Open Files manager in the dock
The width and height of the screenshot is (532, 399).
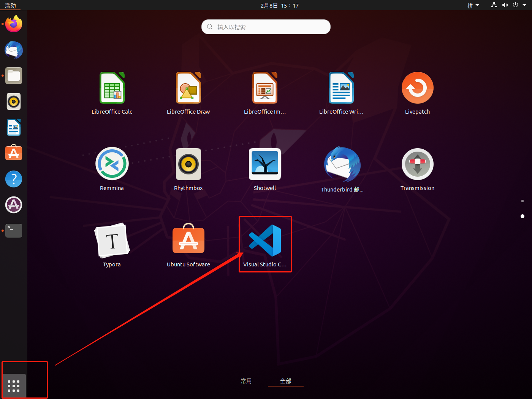14,76
